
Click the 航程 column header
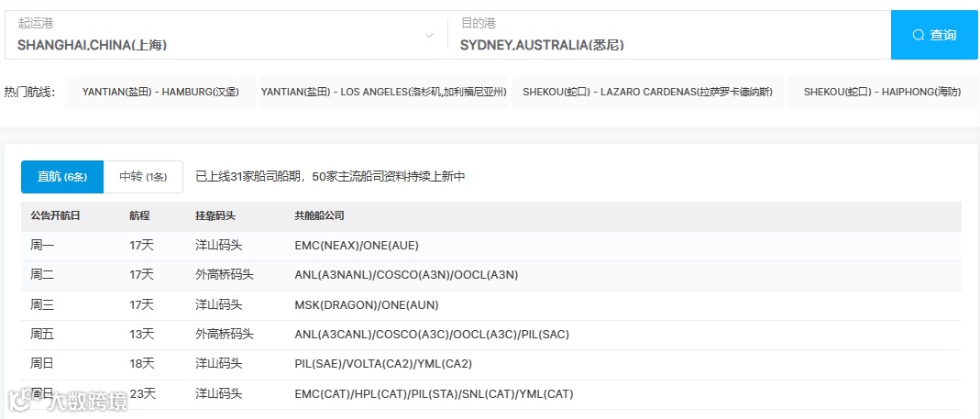[139, 215]
